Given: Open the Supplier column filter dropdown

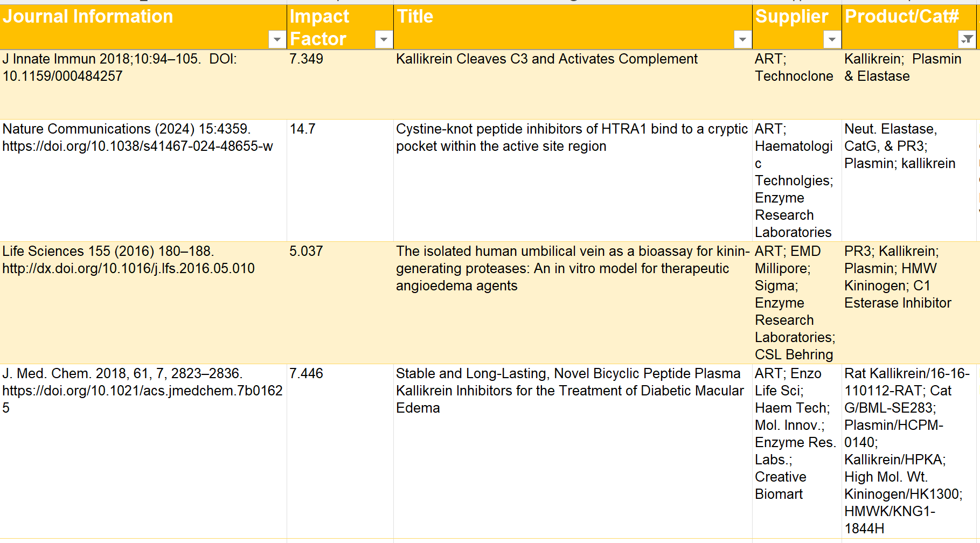Looking at the screenshot, I should click(831, 39).
